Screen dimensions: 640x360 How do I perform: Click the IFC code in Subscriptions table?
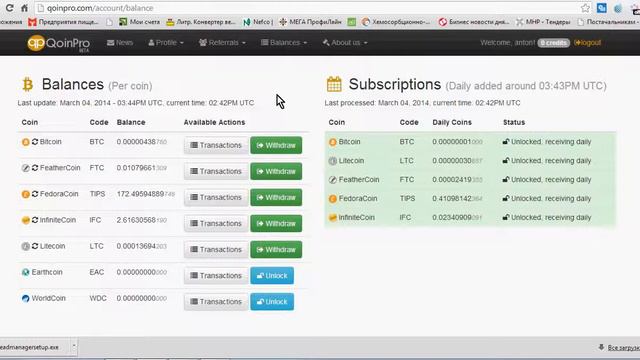click(405, 218)
